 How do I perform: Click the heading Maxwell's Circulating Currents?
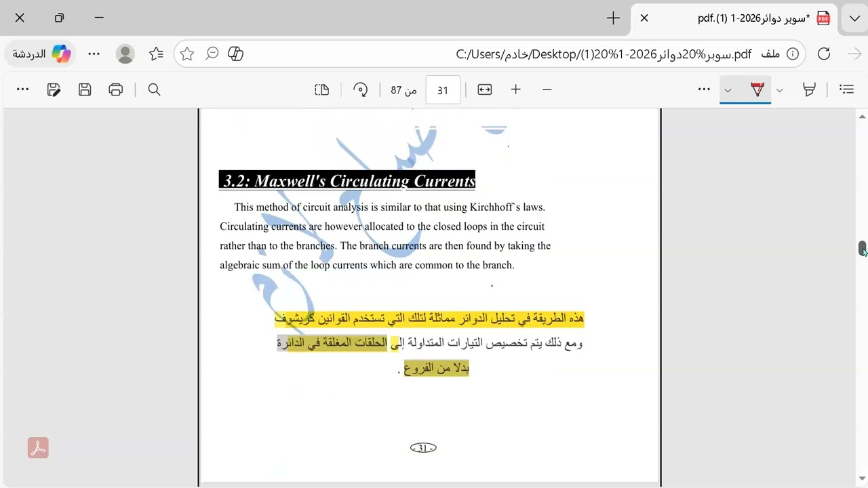coord(347,181)
